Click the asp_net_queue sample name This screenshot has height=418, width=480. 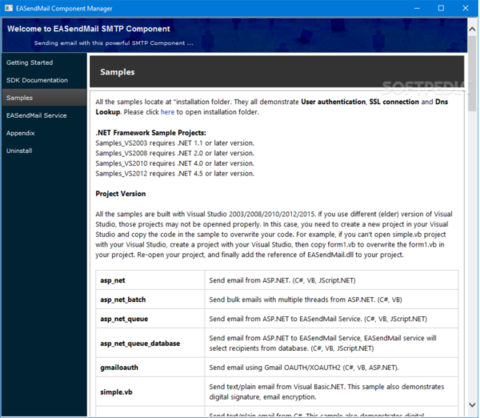coord(124,319)
